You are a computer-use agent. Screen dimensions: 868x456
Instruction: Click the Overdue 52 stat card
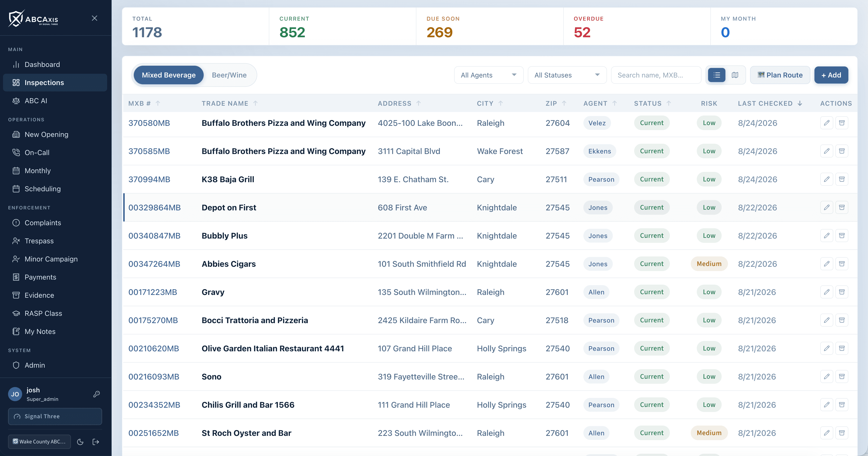tap(637, 26)
